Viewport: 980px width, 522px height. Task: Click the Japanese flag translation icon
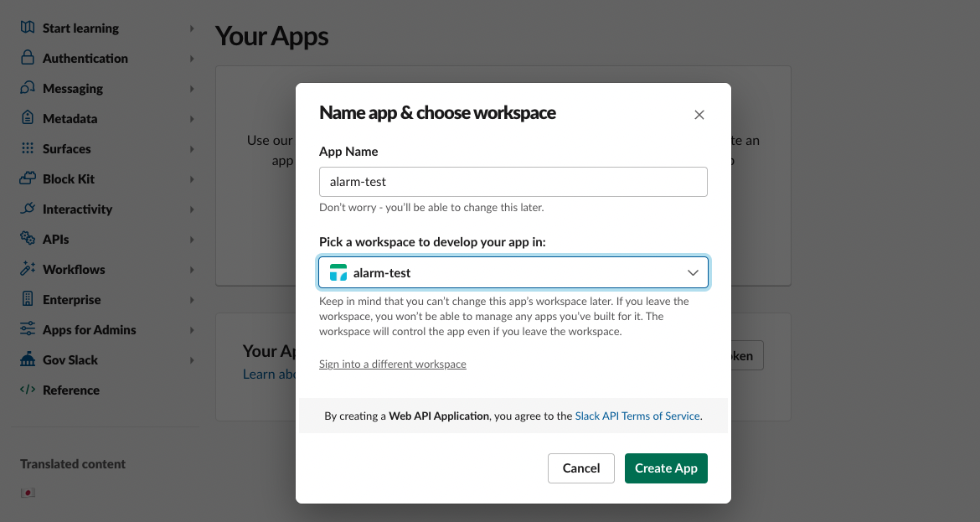pos(28,493)
